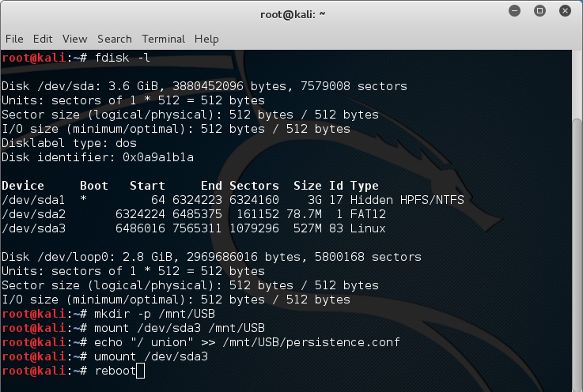Viewport: 583px width, 392px height.
Task: Click the cursor block after reboot
Action: pos(140,371)
